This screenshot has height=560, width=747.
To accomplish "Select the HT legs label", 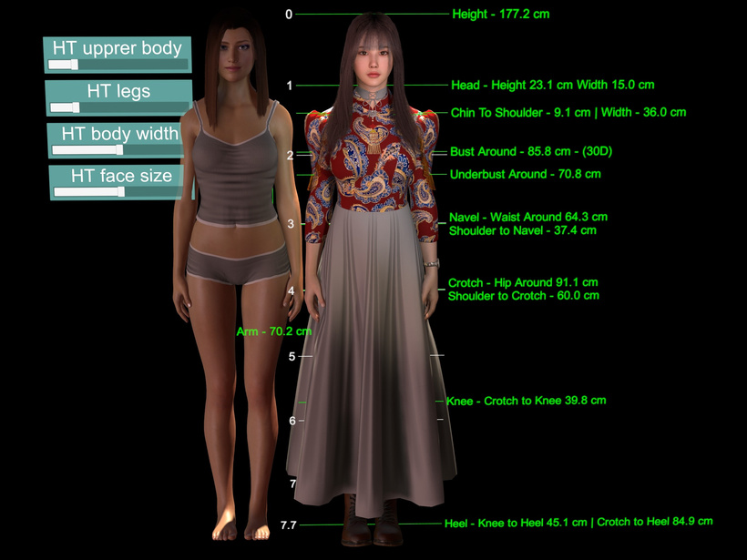I will click(118, 91).
